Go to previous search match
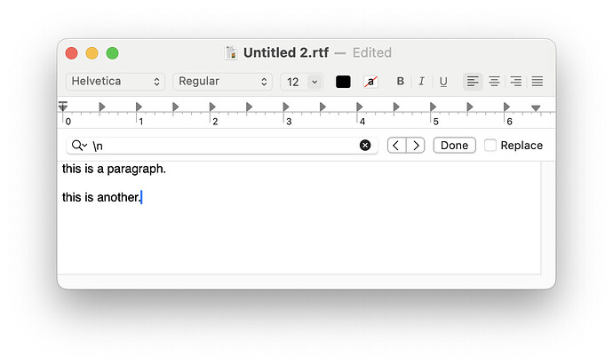Screen dimensions: 613x364 pyautogui.click(x=397, y=146)
